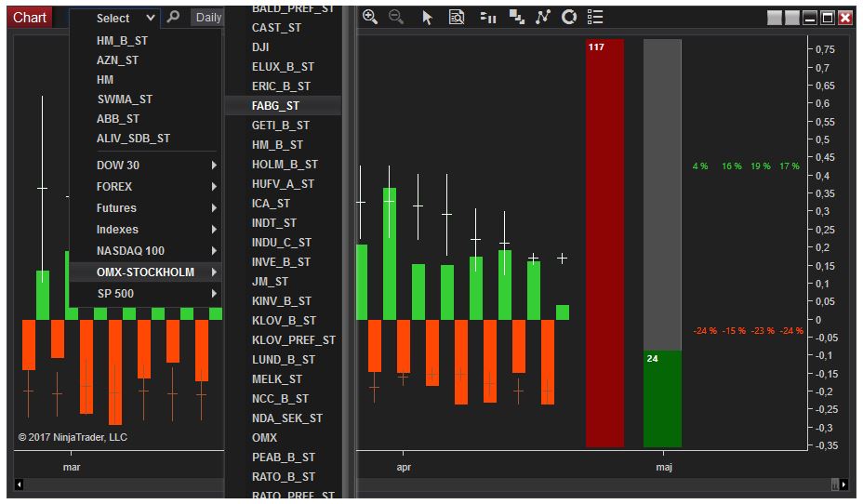
Task: Click the red bar labeled 117
Action: 604,243
